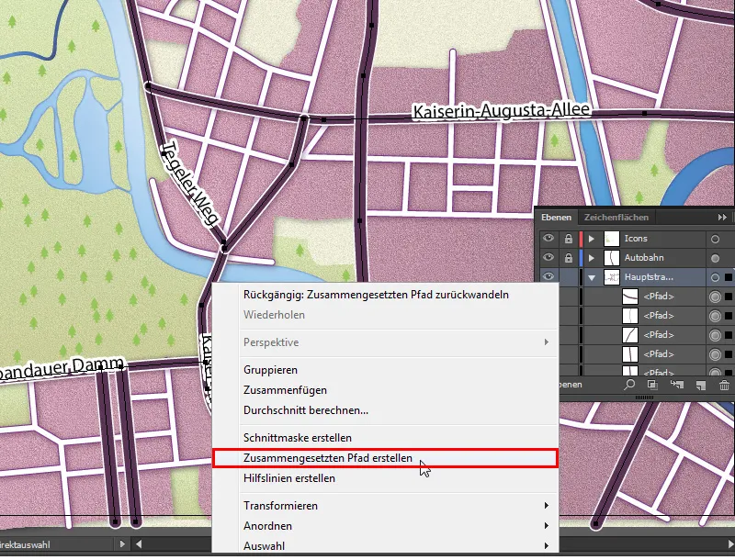Click the selection square of the Hauptstra... layer

click(728, 277)
